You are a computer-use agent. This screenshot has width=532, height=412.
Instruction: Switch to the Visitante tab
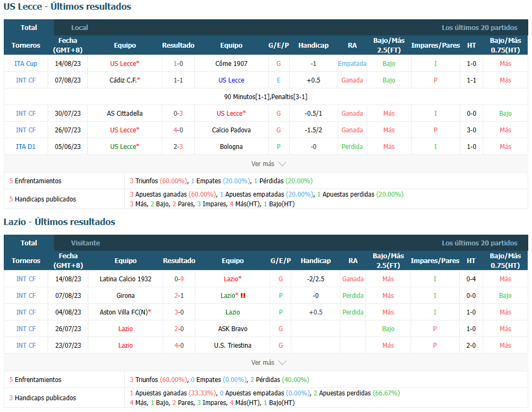tap(86, 243)
